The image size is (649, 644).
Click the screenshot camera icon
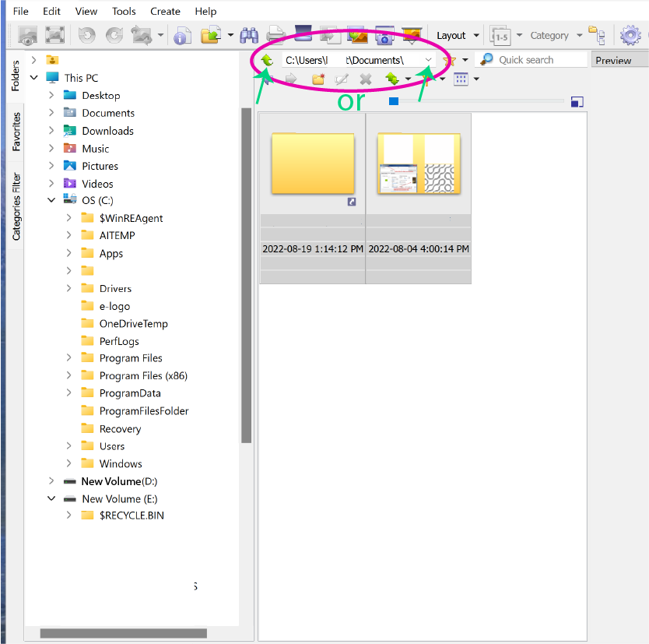pos(384,35)
